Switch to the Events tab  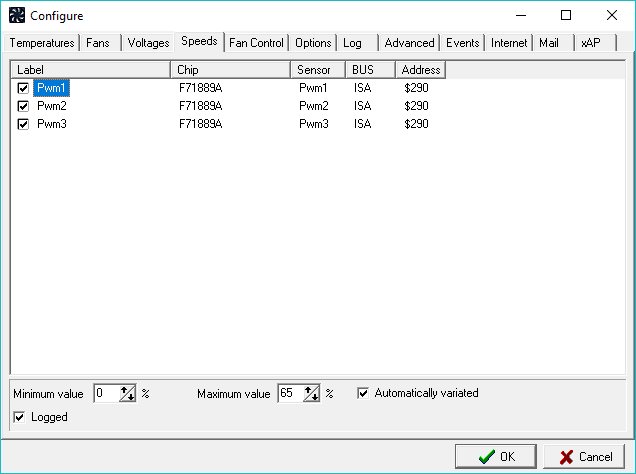tap(462, 43)
